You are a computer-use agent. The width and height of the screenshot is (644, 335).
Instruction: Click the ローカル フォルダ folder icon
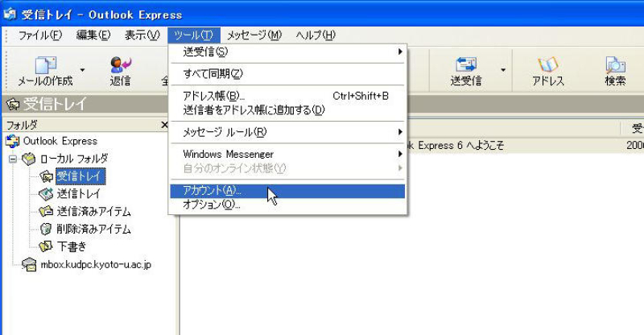[x=29, y=159]
